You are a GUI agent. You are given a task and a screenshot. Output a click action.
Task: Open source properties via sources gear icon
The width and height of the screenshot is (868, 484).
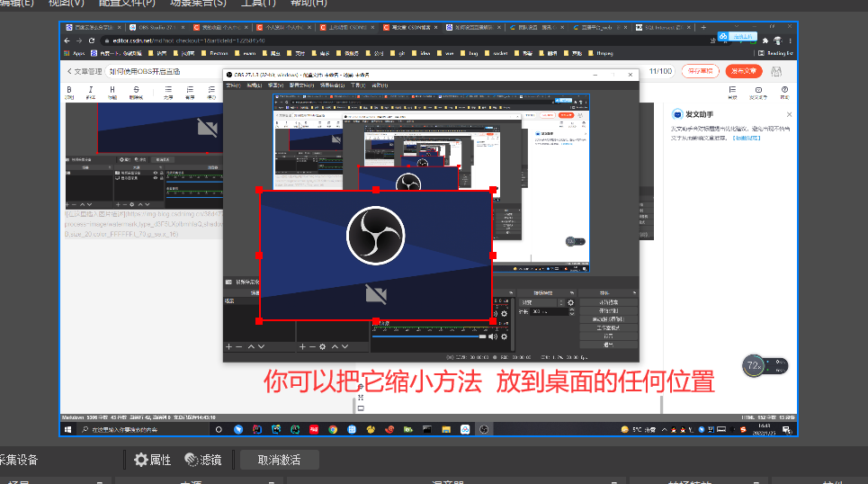[322, 346]
